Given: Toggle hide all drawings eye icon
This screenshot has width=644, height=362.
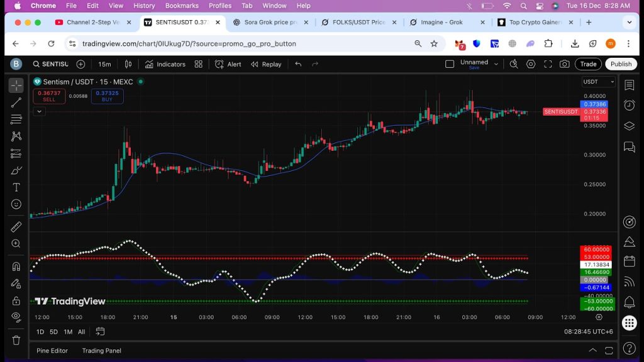Looking at the screenshot, I should [16, 317].
